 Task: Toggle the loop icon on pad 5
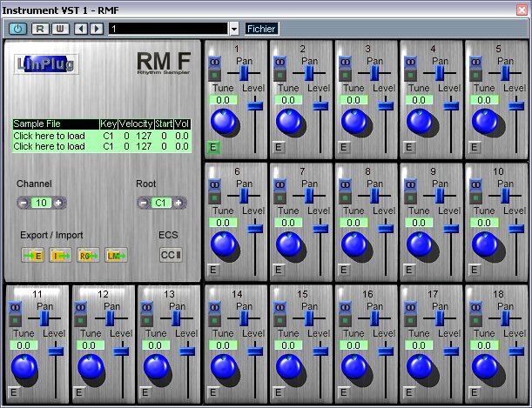click(x=475, y=63)
